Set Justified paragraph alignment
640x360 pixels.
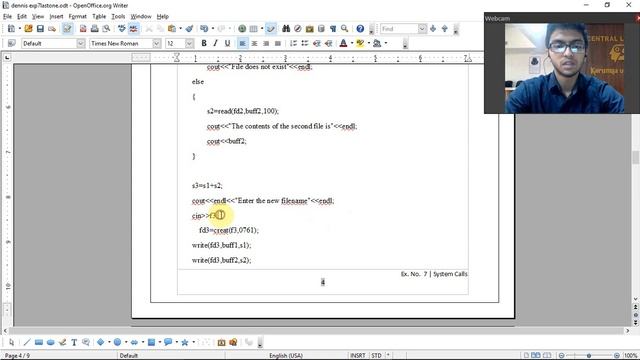pos(278,43)
